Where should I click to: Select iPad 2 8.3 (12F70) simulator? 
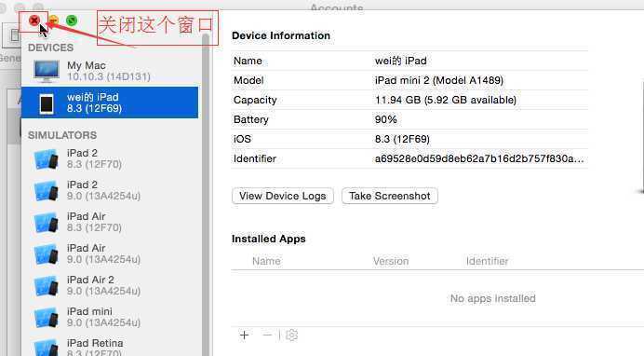(x=110, y=158)
